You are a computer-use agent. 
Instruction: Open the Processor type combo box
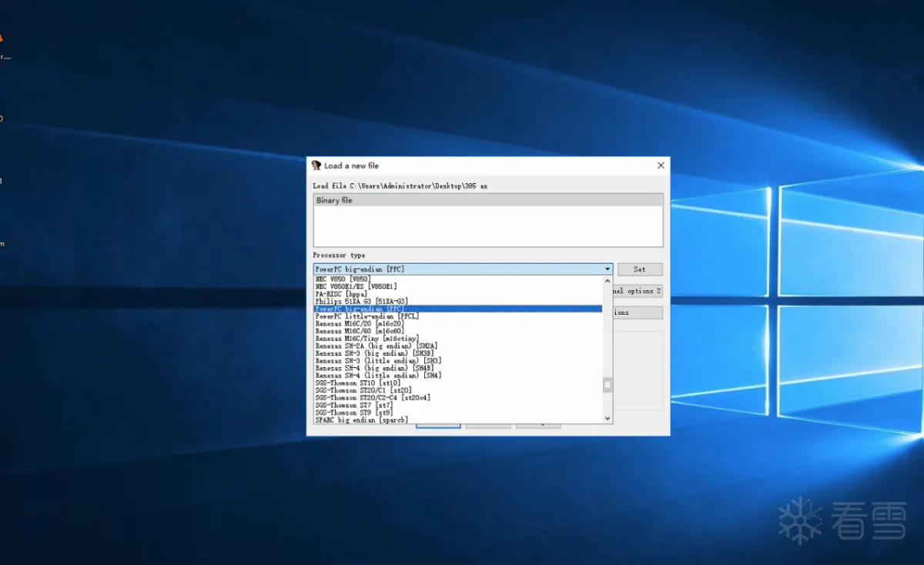(463, 269)
